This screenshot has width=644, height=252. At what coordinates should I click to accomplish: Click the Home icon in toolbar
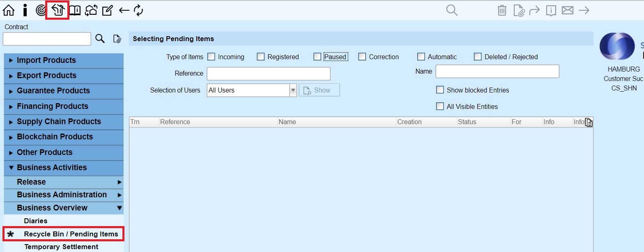click(x=9, y=10)
